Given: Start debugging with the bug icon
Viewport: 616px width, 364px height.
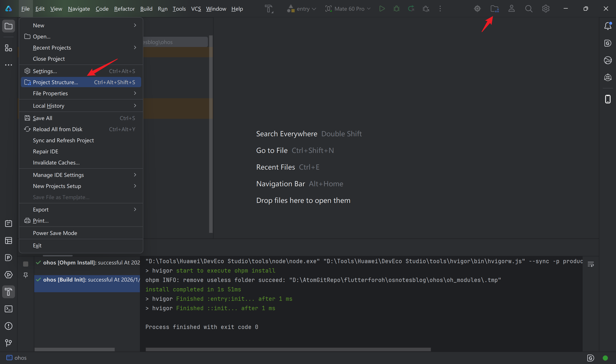Looking at the screenshot, I should (397, 9).
